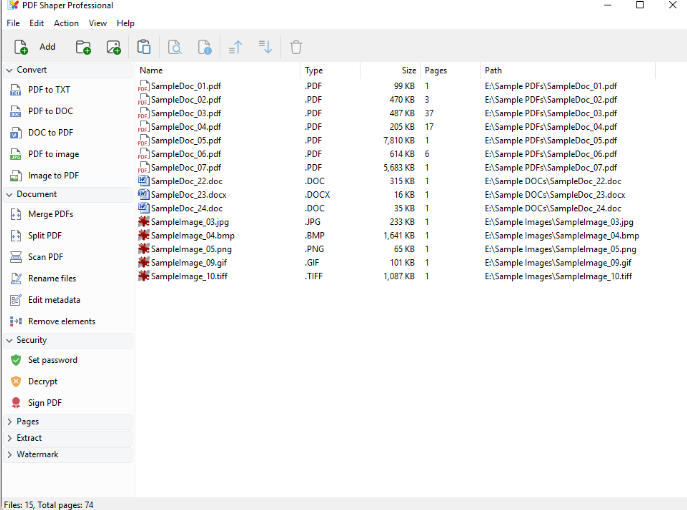The image size is (687, 510).
Task: Click the Paste from clipboard toolbar icon
Action: (x=144, y=47)
